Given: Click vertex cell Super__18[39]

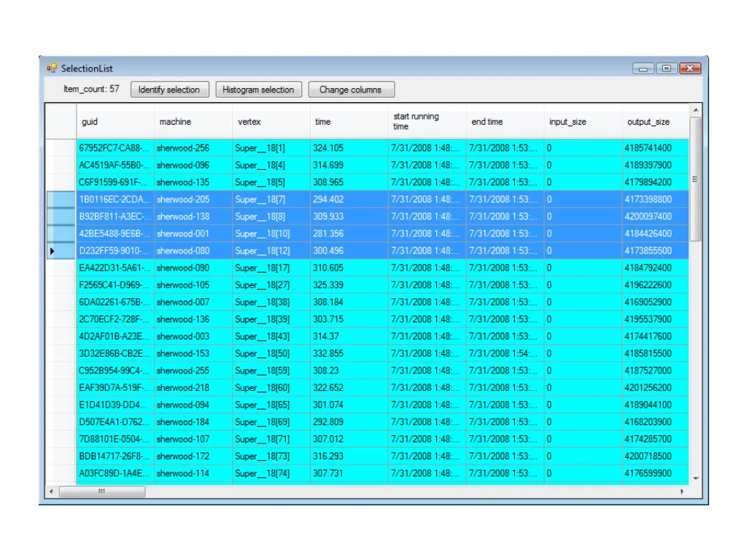Looking at the screenshot, I should (271, 319).
